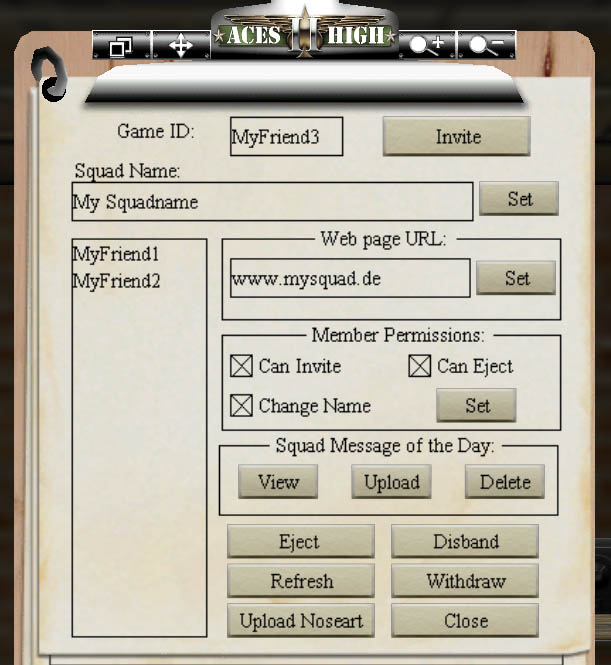
Task: Select MyFriend2 in the member list
Action: (x=116, y=281)
